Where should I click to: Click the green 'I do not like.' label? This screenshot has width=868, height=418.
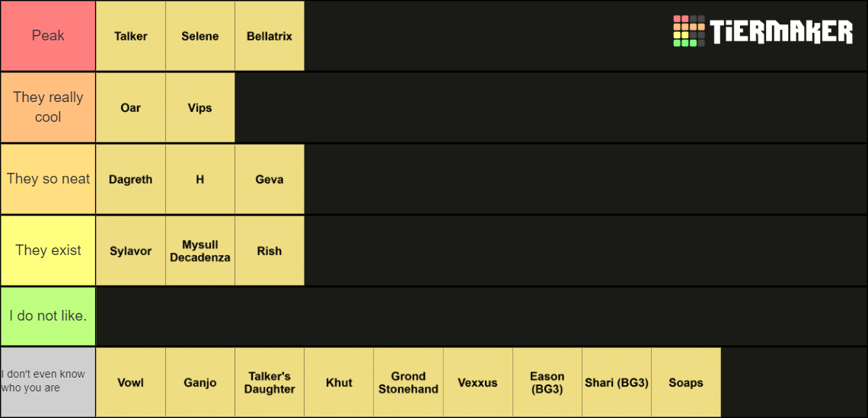click(x=48, y=316)
